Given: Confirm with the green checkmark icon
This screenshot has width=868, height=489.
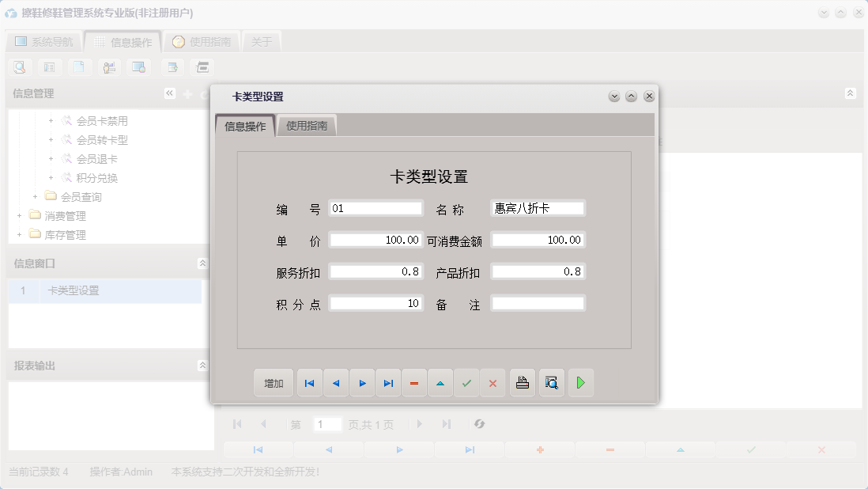Looking at the screenshot, I should [x=466, y=382].
